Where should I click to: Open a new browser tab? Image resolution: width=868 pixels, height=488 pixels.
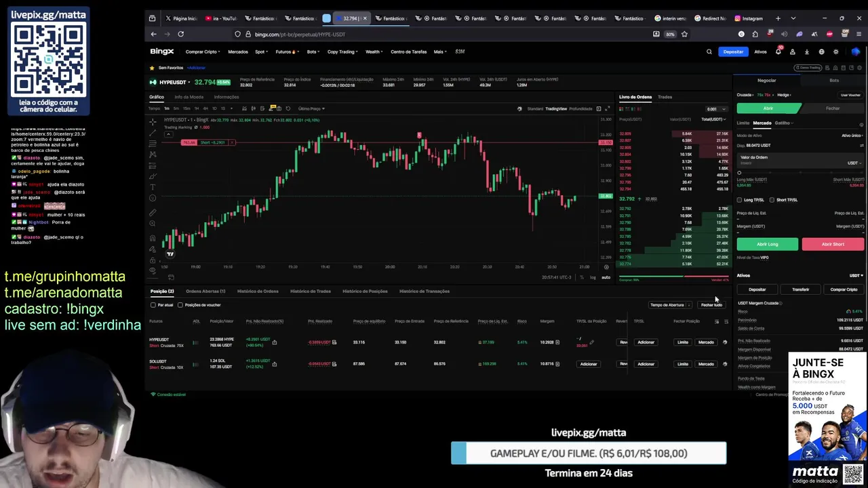click(x=778, y=18)
